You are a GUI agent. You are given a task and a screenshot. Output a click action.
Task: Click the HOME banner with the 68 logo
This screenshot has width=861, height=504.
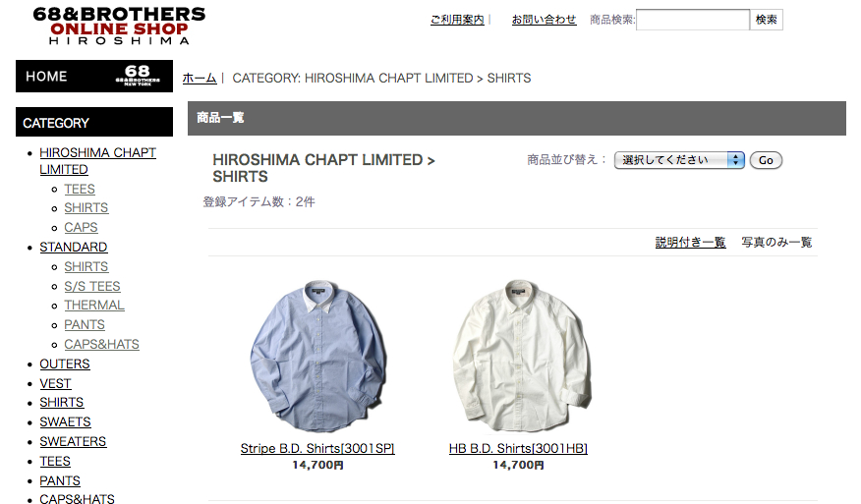94,76
